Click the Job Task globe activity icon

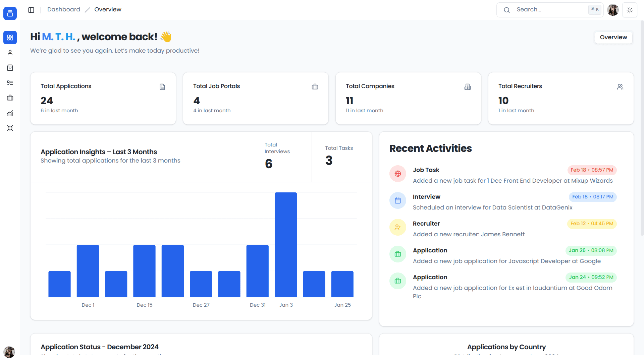click(x=398, y=174)
